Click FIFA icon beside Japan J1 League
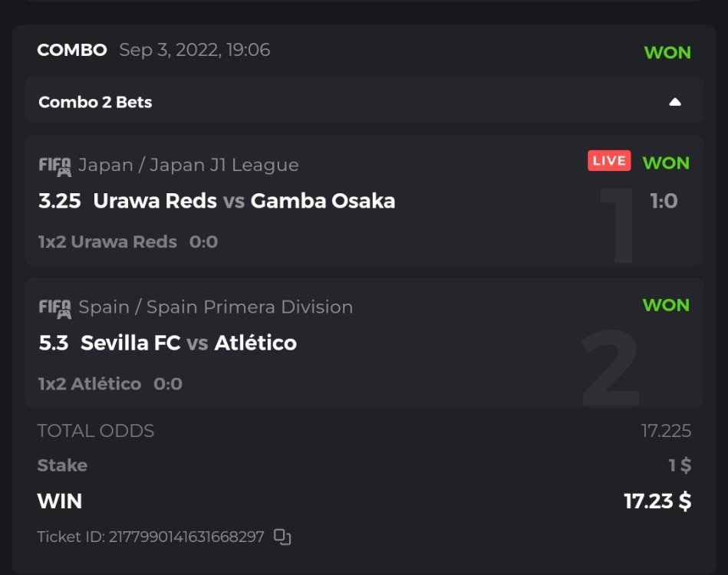728x575 pixels. 54,166
